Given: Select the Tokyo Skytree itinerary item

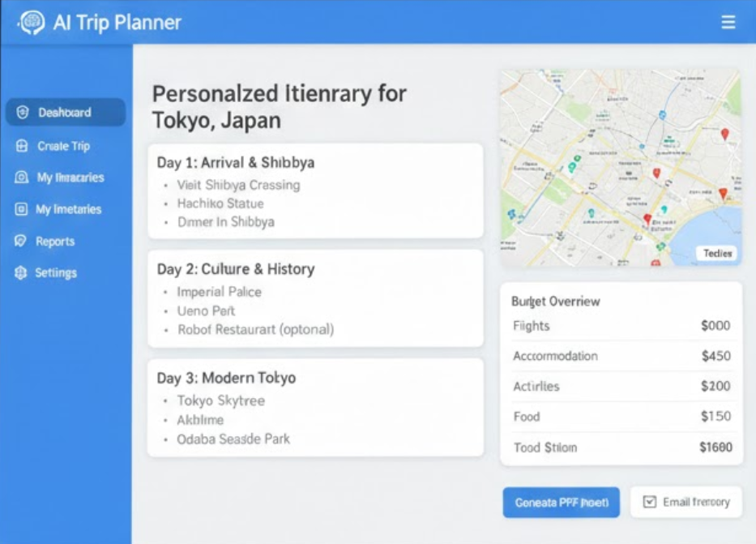Looking at the screenshot, I should tap(220, 401).
